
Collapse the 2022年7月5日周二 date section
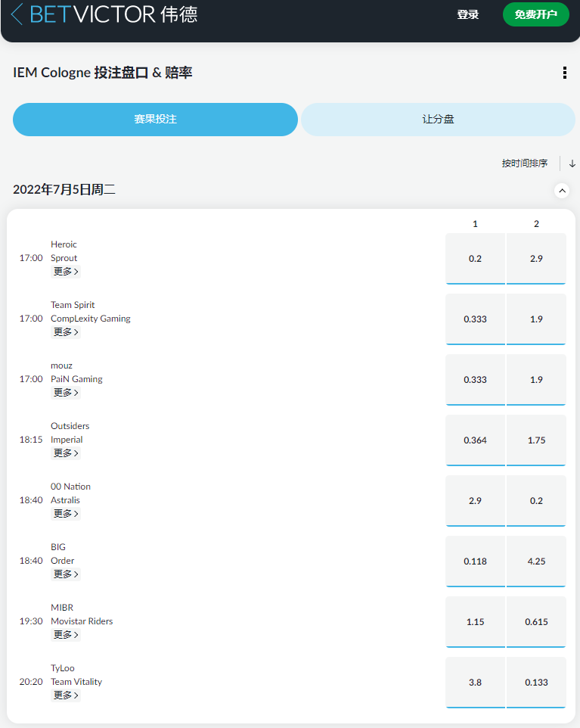click(562, 191)
